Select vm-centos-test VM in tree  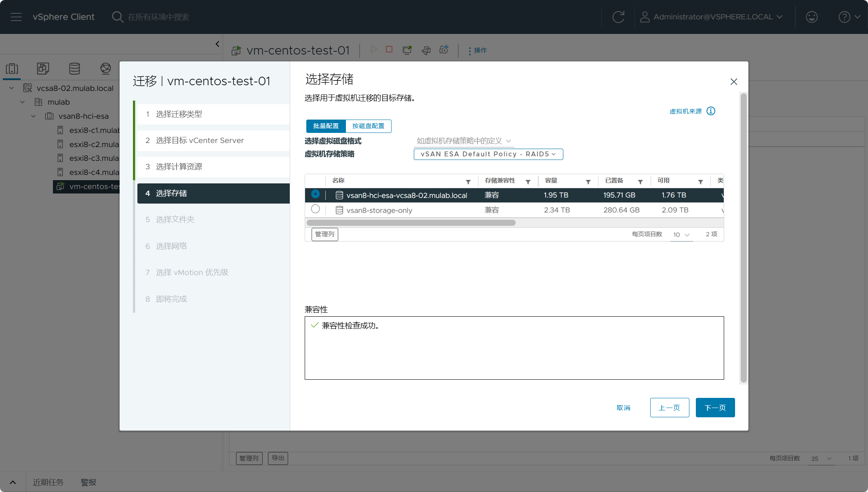(86, 186)
